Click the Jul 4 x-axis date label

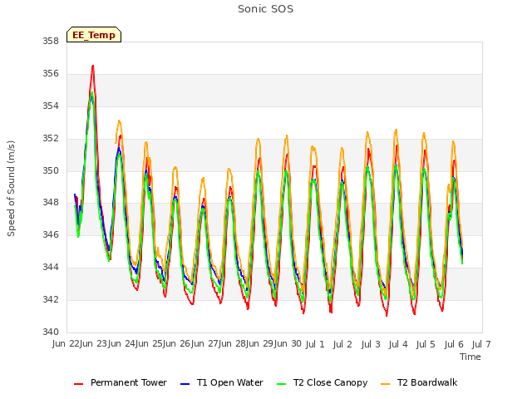pyautogui.click(x=398, y=344)
